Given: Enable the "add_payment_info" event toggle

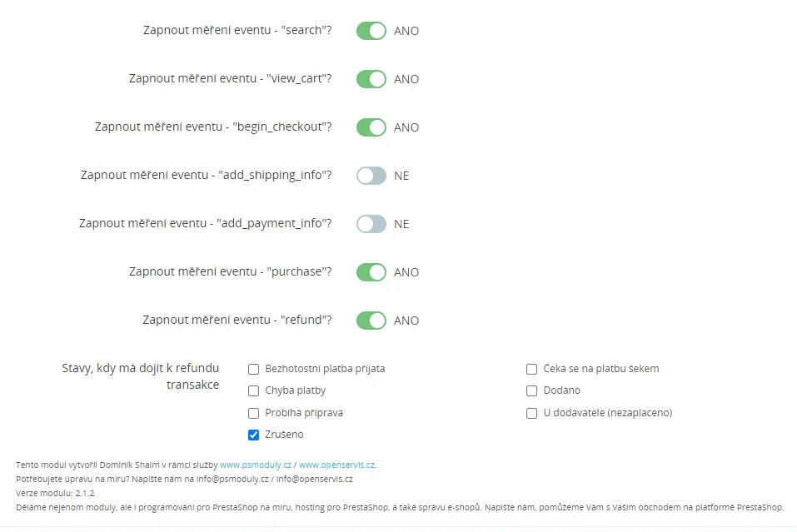Looking at the screenshot, I should click(x=371, y=224).
